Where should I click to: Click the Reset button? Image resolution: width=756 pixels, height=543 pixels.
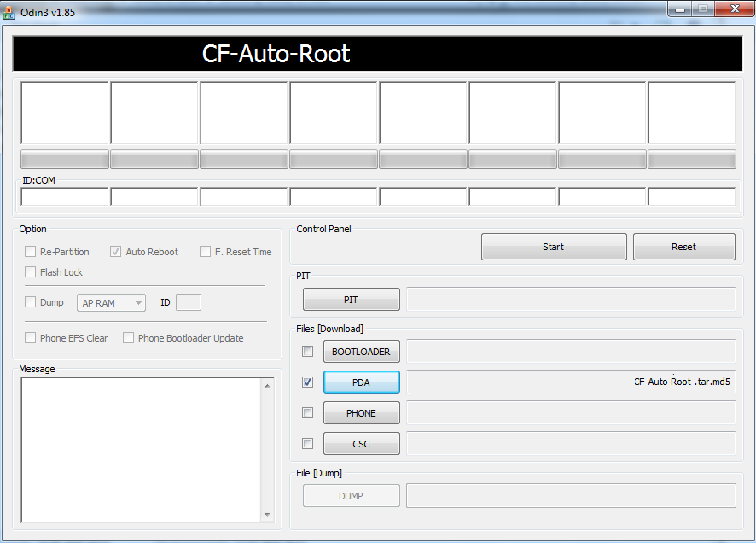(x=684, y=247)
